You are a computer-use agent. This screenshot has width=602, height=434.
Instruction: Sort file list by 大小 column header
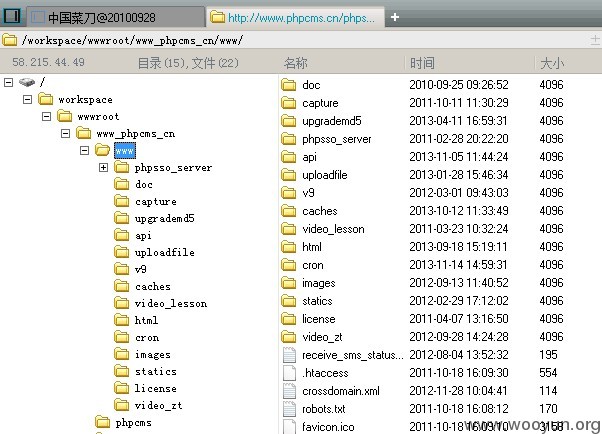552,63
